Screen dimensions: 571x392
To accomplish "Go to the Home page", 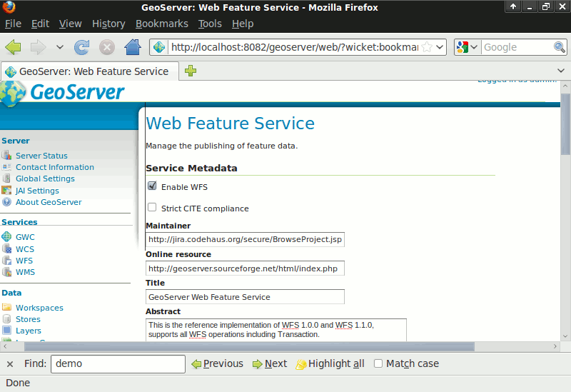I will click(133, 47).
